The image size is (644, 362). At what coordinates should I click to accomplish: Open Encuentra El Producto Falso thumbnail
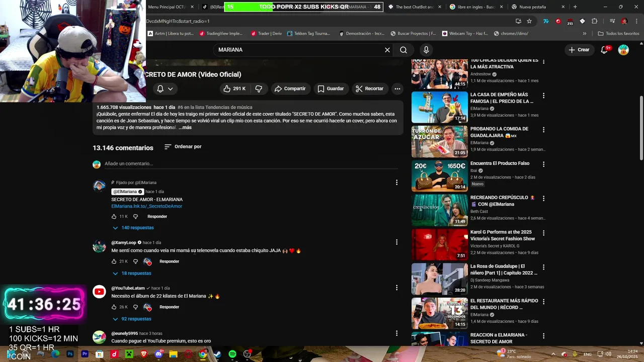pyautogui.click(x=440, y=176)
